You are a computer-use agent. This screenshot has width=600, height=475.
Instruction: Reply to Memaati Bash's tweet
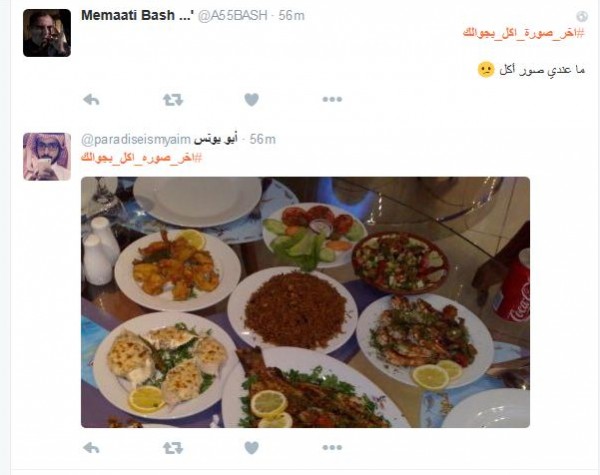91,100
